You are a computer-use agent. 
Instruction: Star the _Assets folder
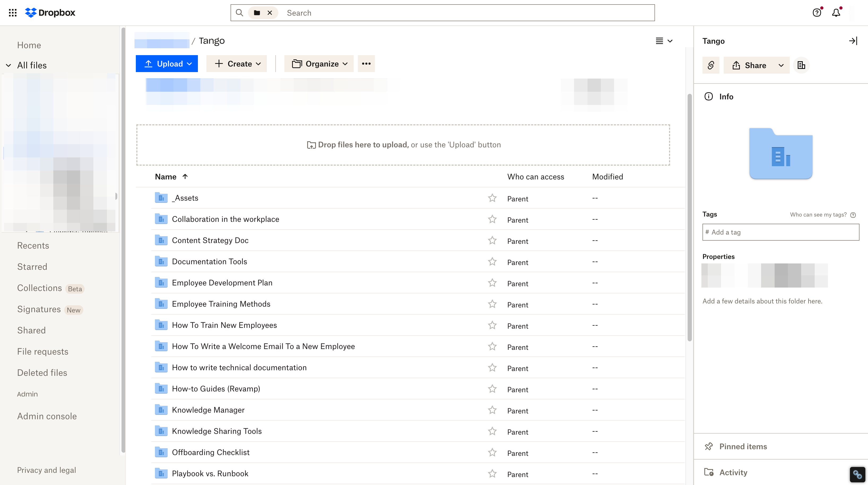tap(492, 198)
